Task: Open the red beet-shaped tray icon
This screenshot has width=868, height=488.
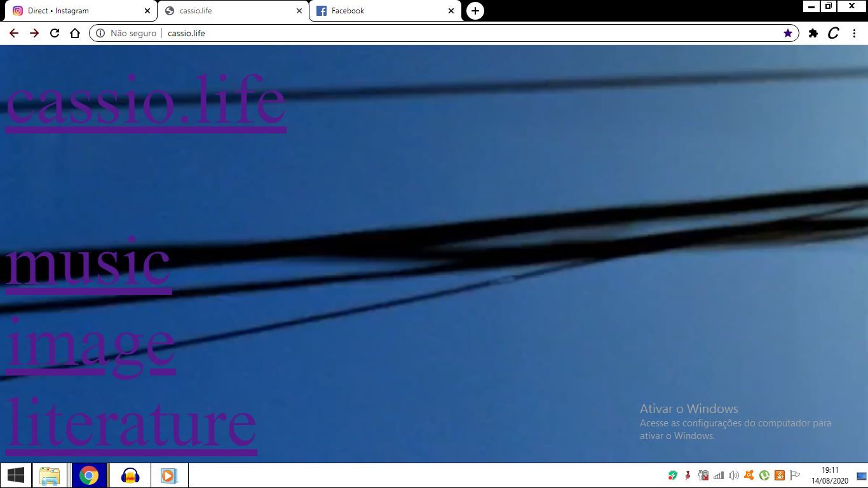Action: 688,475
